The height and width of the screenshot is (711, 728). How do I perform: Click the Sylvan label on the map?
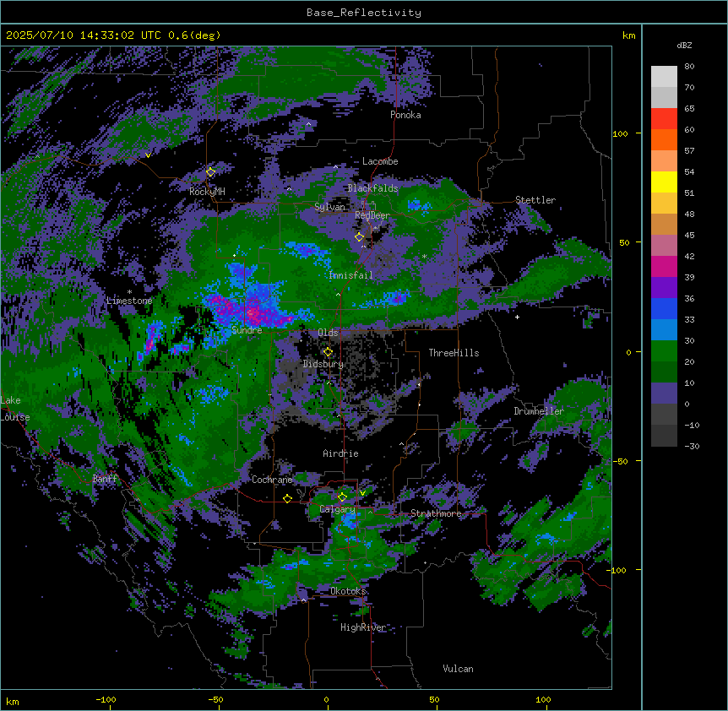(329, 207)
